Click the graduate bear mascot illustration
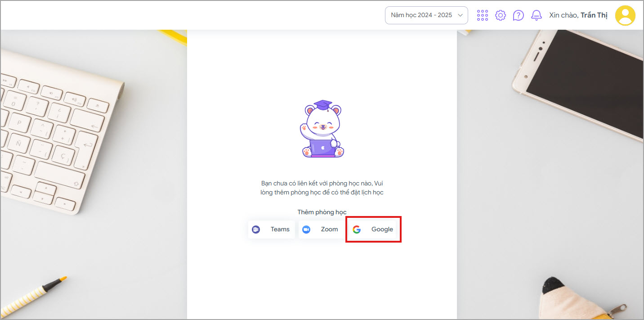The height and width of the screenshot is (320, 644). (323, 129)
